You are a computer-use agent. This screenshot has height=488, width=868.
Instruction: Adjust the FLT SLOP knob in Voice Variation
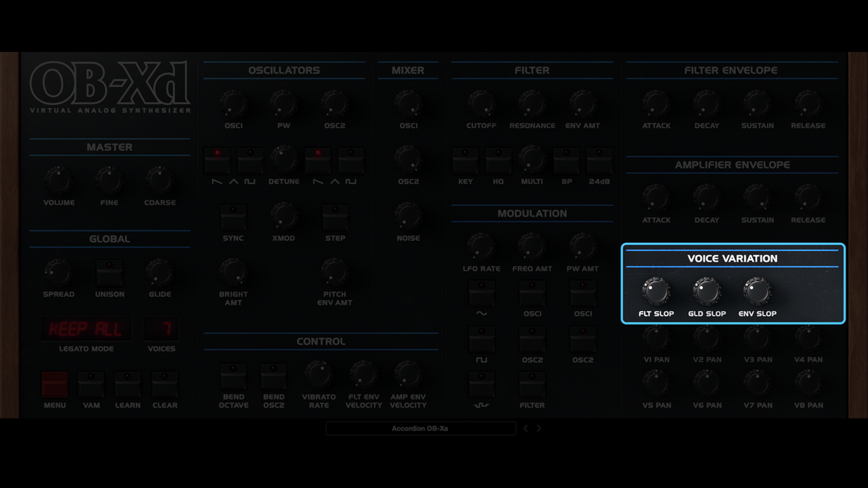pos(656,291)
